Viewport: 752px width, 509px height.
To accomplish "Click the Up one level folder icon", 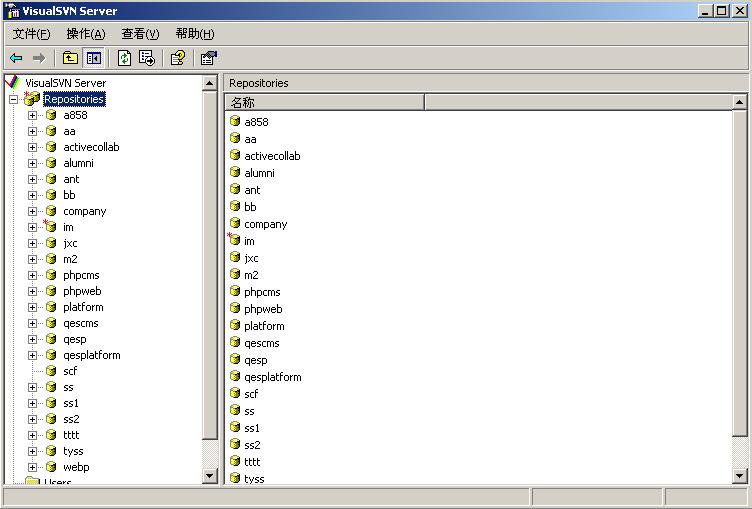I will (70, 58).
